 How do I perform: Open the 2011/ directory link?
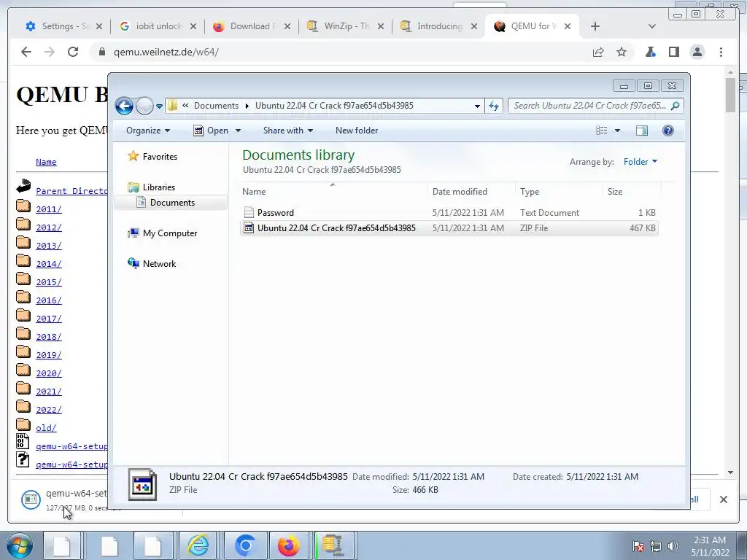point(49,209)
